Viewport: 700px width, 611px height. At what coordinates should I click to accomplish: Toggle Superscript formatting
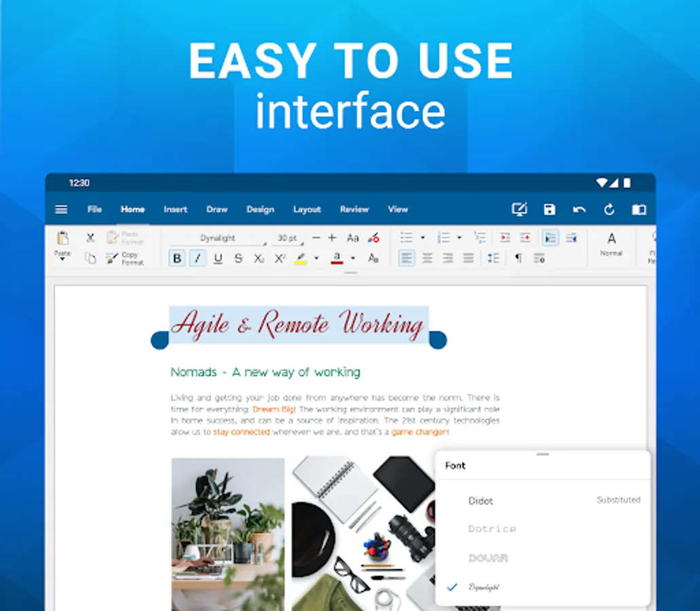pos(280,259)
